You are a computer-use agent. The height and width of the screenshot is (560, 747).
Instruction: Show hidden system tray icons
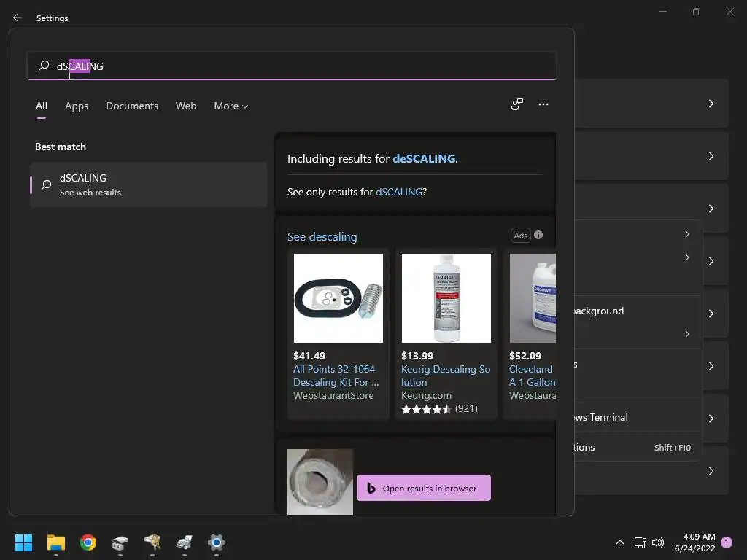click(620, 542)
